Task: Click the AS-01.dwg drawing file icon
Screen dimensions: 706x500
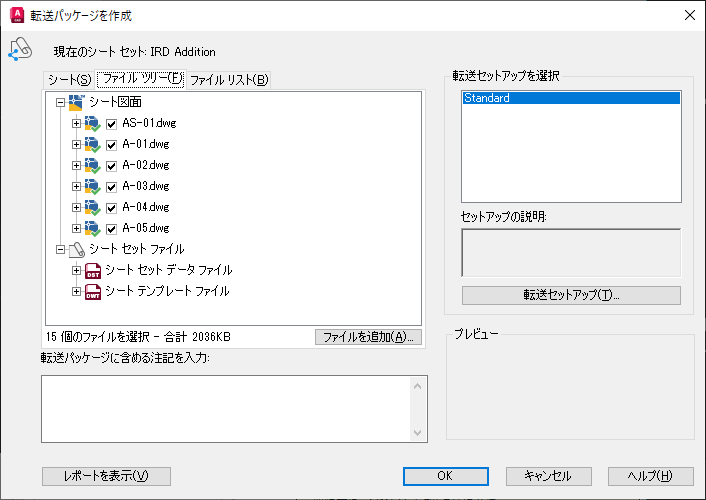Action: 92,123
